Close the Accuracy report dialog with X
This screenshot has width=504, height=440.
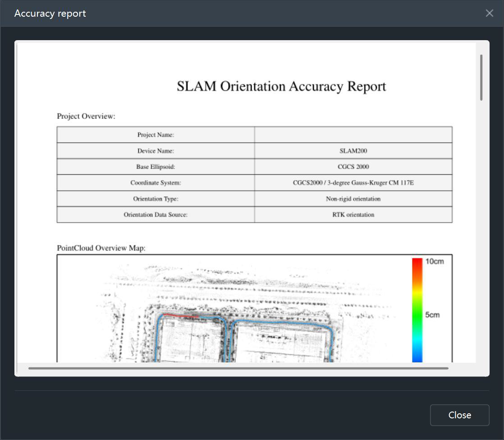489,13
